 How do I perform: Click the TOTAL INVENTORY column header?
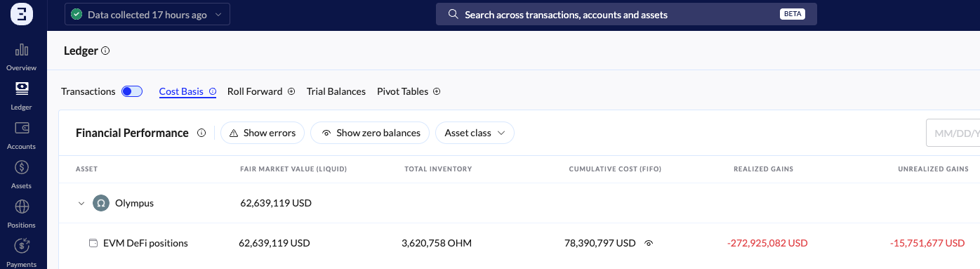(x=438, y=169)
